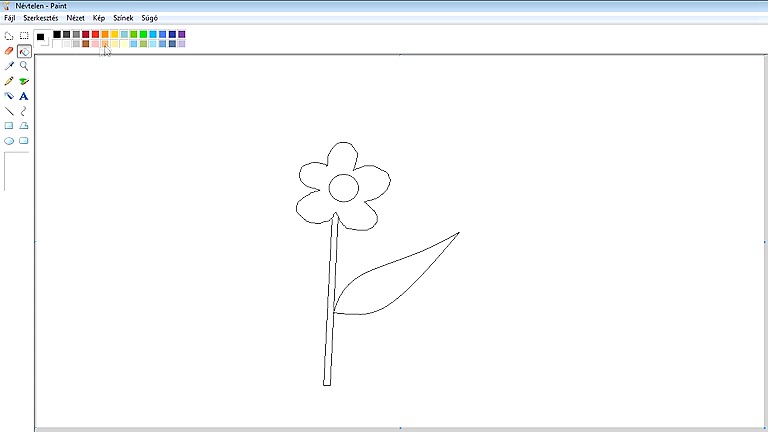Activate the Text tool
This screenshot has height=432, width=768.
click(24, 96)
